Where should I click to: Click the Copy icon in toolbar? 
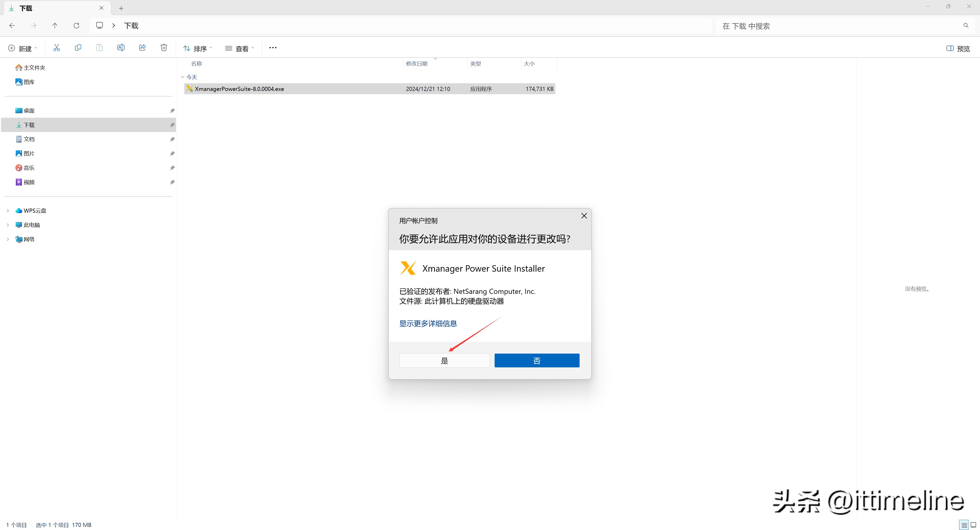coord(78,48)
